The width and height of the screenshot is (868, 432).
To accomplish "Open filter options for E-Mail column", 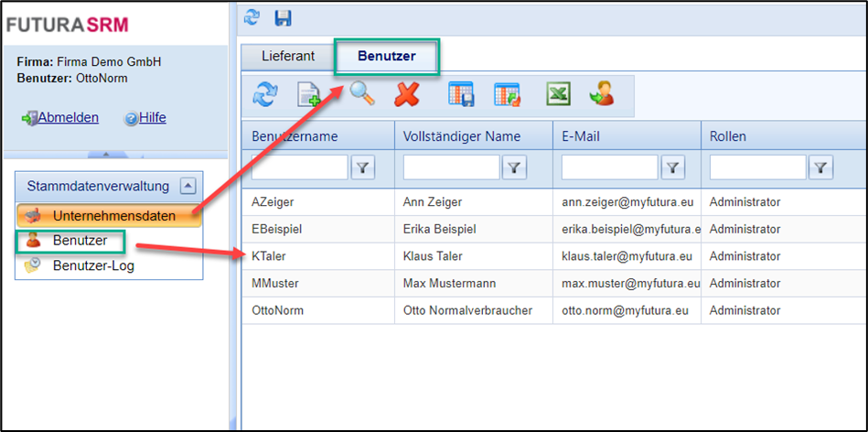I will point(673,167).
